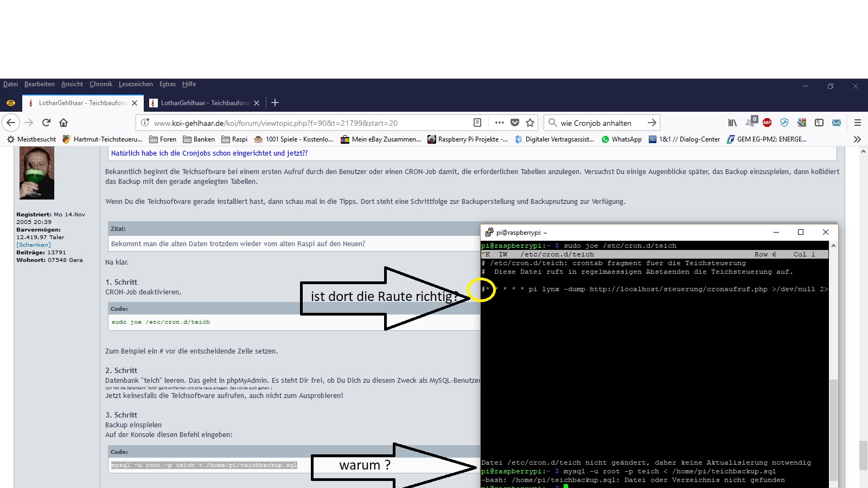Switch to second LotharGehlhaar tab

coord(203,102)
